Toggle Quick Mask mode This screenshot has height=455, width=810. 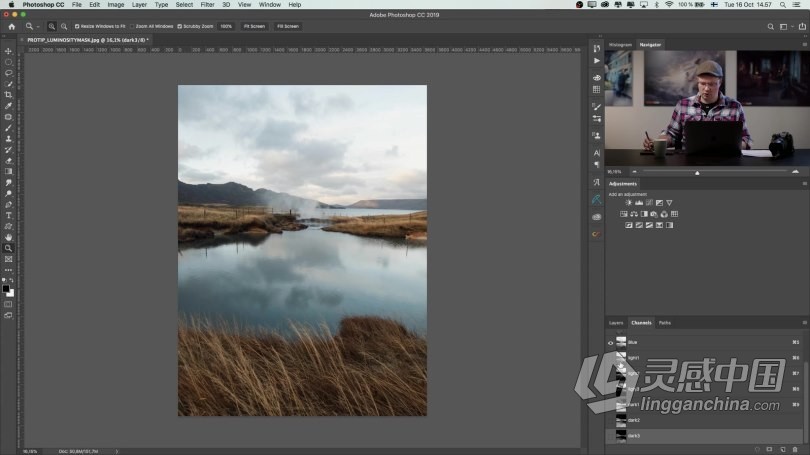point(8,304)
